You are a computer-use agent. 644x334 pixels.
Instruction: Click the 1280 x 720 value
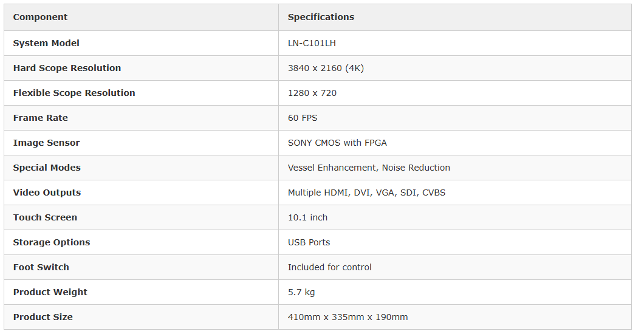[x=312, y=93]
